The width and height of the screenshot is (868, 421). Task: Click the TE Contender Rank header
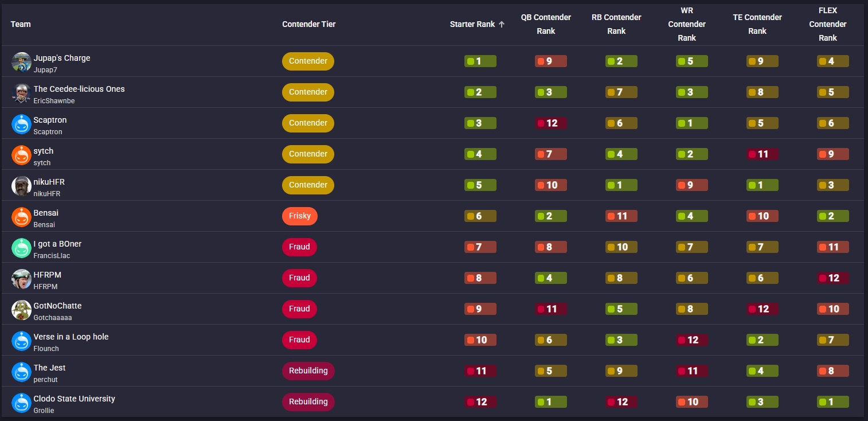tap(757, 24)
